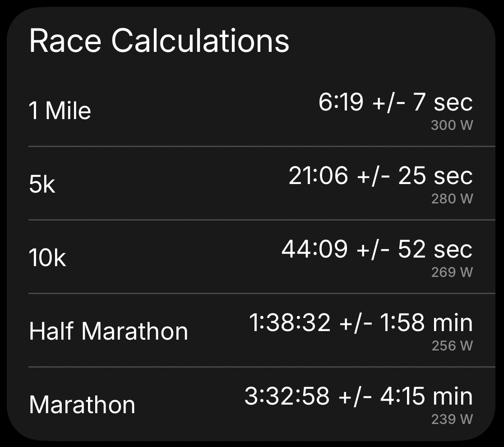Select the 1 Mile row label

(60, 111)
